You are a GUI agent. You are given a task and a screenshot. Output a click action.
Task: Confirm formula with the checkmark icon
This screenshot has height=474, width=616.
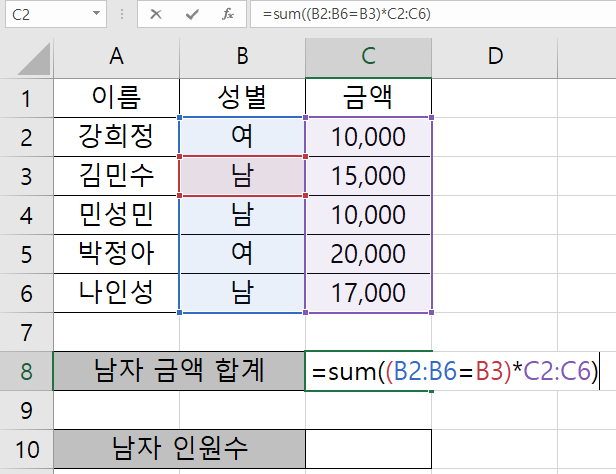click(x=192, y=15)
